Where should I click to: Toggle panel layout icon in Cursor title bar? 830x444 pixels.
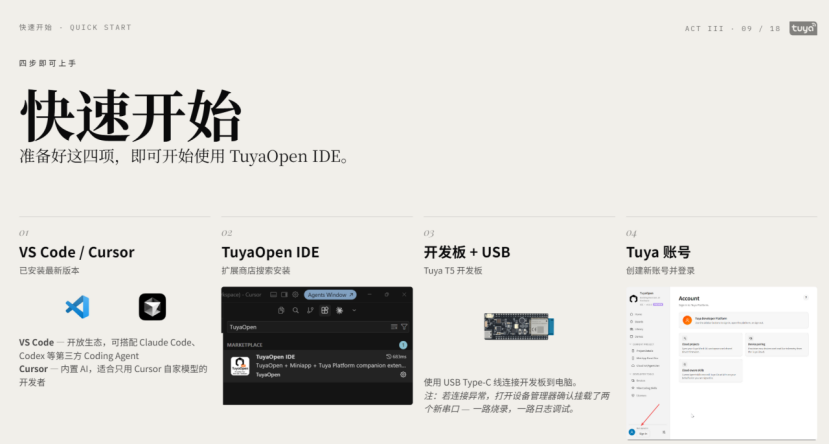273,295
